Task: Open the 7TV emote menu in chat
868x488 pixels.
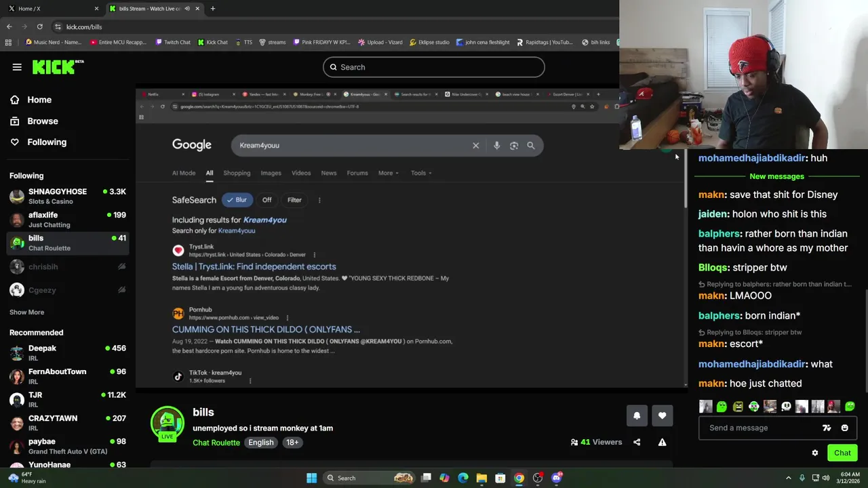Action: click(x=827, y=428)
